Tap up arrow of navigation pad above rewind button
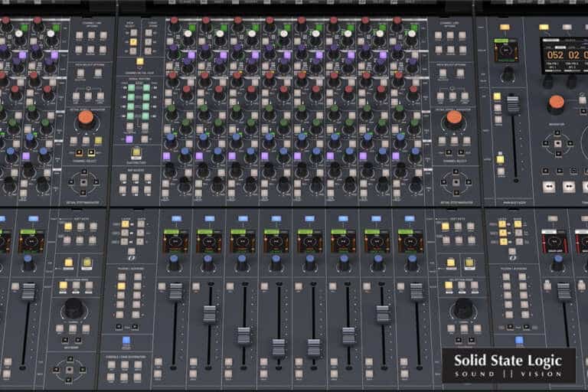This screenshot has height=392, width=588. click(557, 132)
